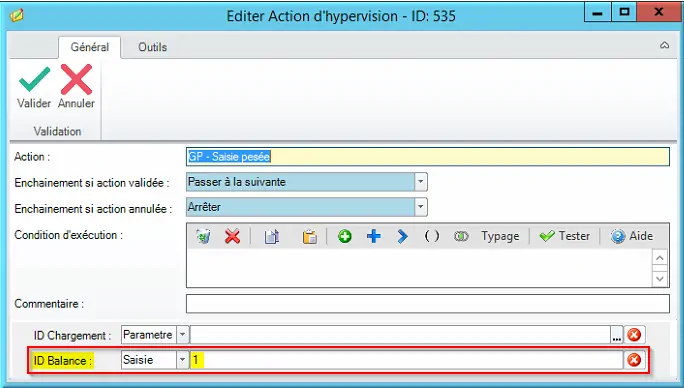Click the Action name field
Screen dimensions: 684x388
tap(428, 157)
